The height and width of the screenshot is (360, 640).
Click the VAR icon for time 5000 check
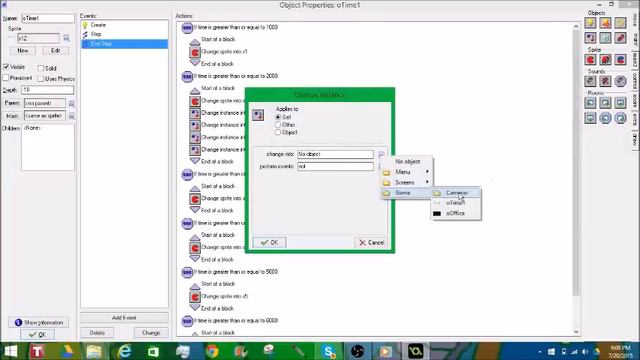click(187, 272)
